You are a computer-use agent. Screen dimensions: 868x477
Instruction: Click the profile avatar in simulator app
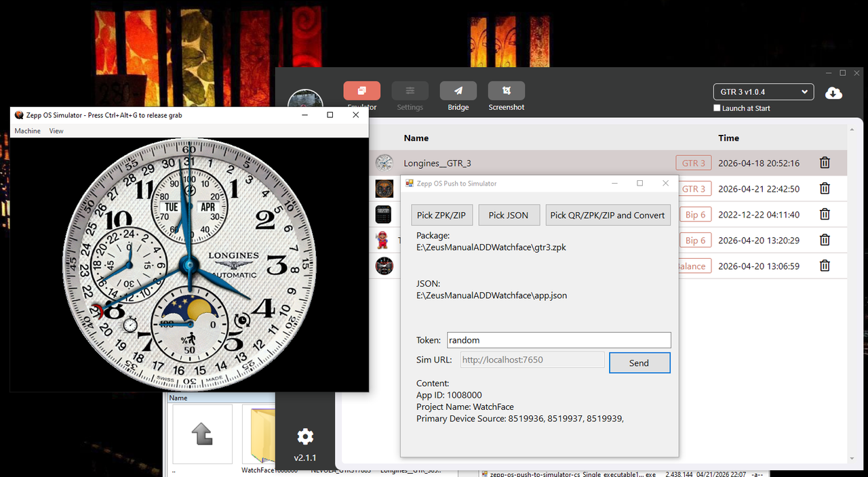coord(305,99)
